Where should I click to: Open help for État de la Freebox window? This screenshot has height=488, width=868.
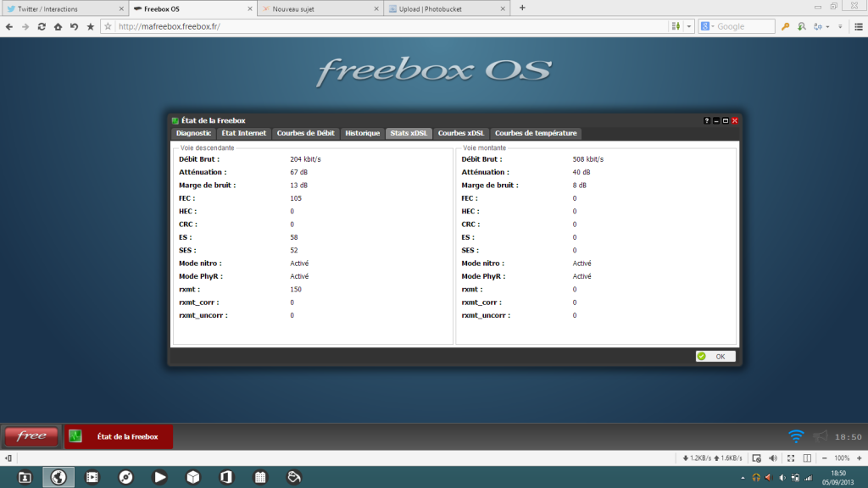click(x=706, y=120)
